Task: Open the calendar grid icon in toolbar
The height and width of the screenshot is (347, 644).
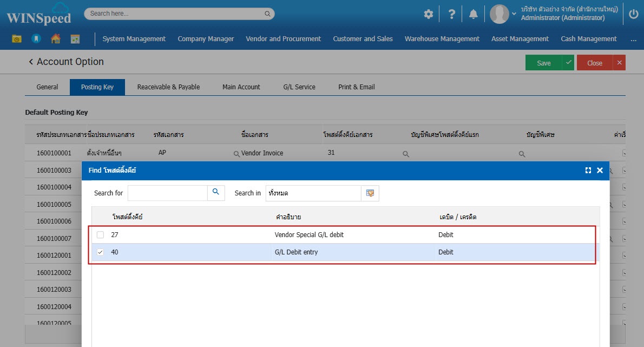Action: pos(75,39)
